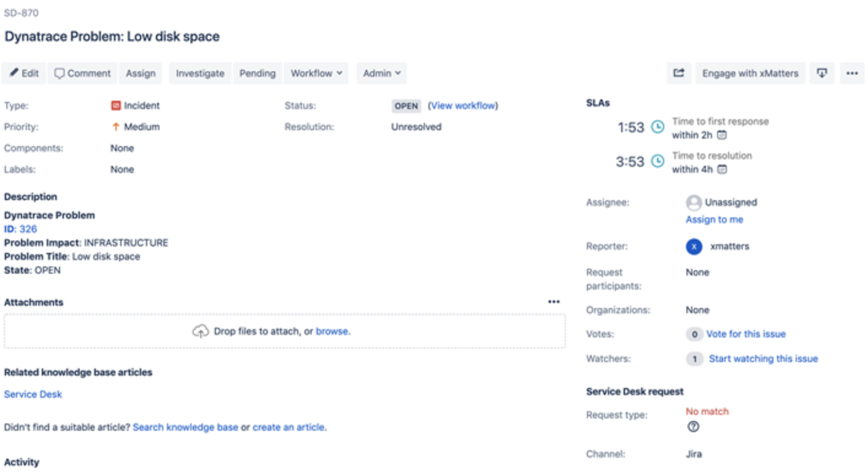Click the Time to resolution calendar icon
The width and height of the screenshot is (868, 475).
723,169
